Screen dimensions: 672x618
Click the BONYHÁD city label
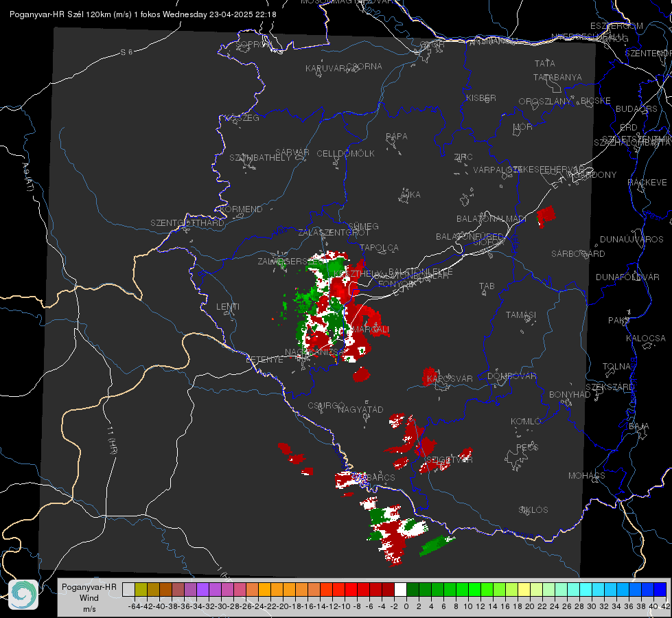(x=570, y=395)
